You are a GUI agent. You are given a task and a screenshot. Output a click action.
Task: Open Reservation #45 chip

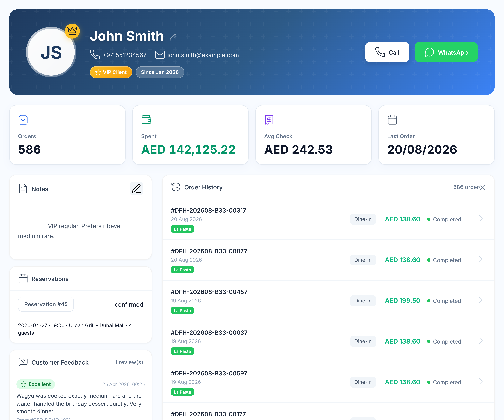(46, 304)
